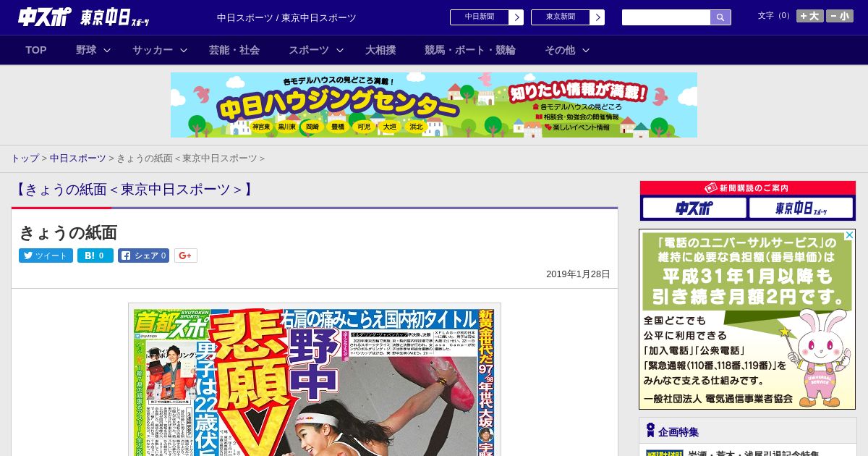Open the ユニバーサルサービス advertisement
The height and width of the screenshot is (456, 868).
[x=747, y=319]
